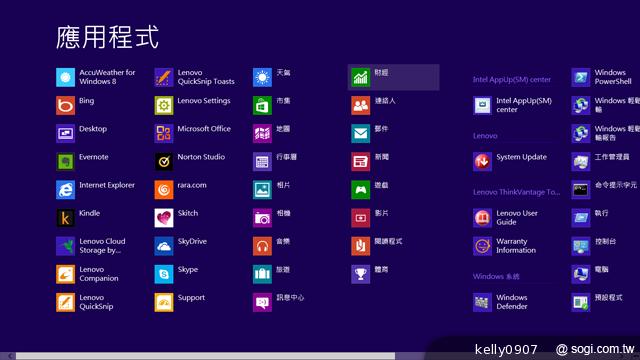Click the scrollbar left arrow
Viewport: 640px width, 360px height.
coord(11,356)
